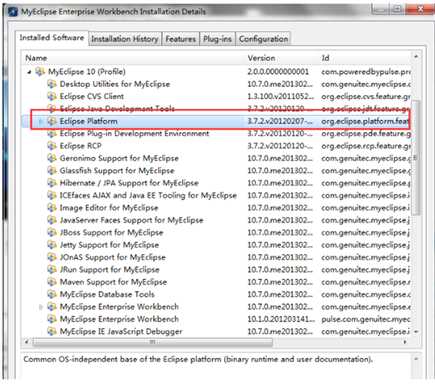Viewport: 435px width, 384px height.
Task: Select Maven Support for MyEclipse
Action: click(217, 282)
